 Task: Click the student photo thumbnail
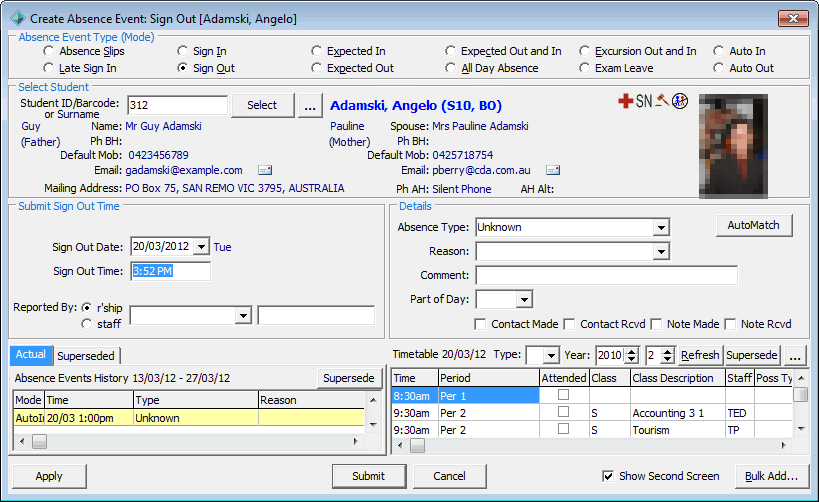point(733,146)
